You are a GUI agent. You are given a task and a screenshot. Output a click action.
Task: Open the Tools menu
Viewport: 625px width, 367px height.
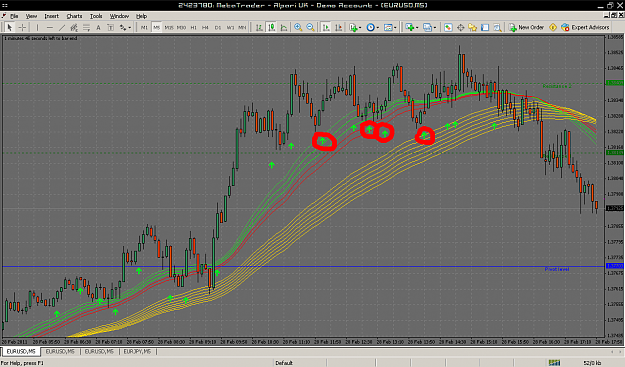[96, 16]
